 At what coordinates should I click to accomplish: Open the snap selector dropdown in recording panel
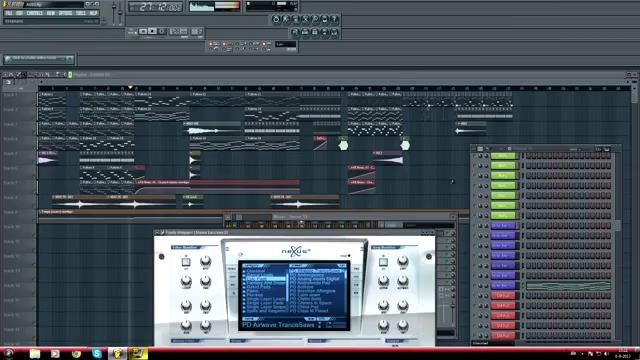[286, 44]
